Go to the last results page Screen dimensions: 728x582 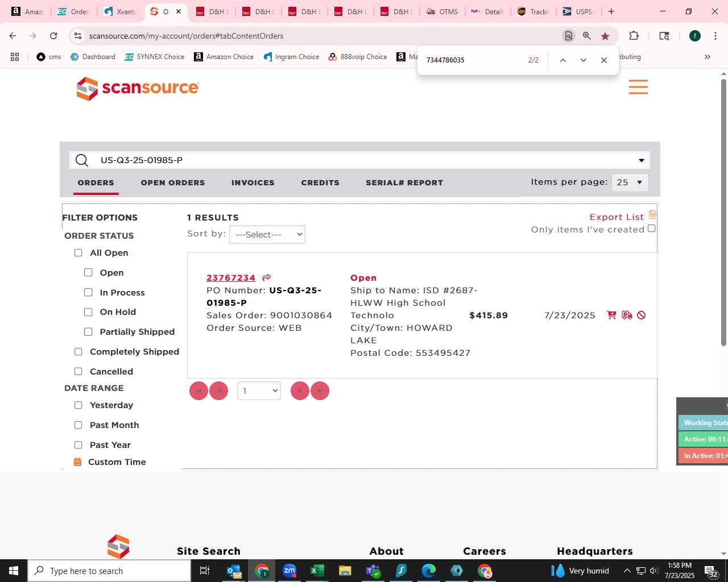click(320, 390)
